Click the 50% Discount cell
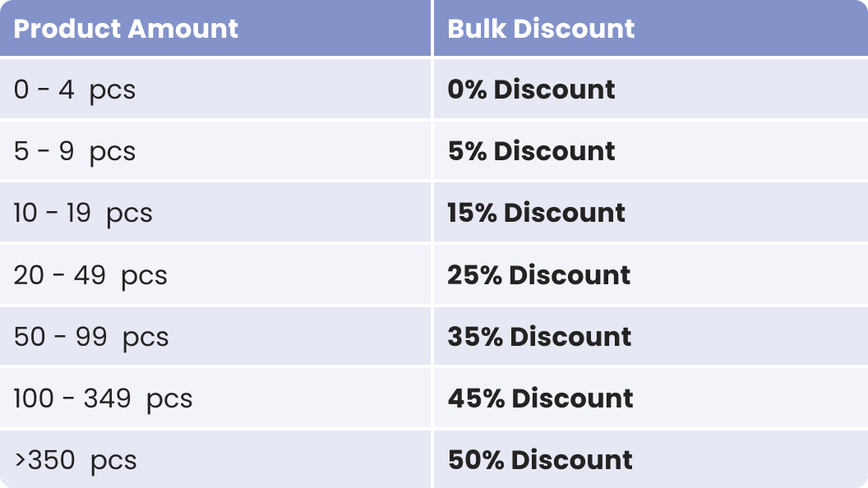The width and height of the screenshot is (868, 488). [540, 460]
